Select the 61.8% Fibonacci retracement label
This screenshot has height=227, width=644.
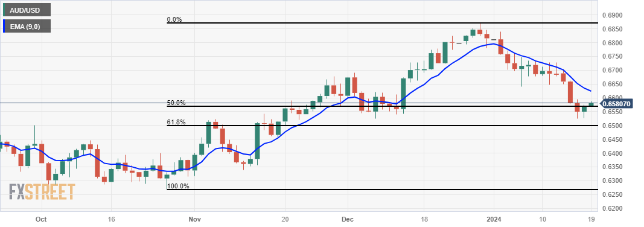point(176,122)
